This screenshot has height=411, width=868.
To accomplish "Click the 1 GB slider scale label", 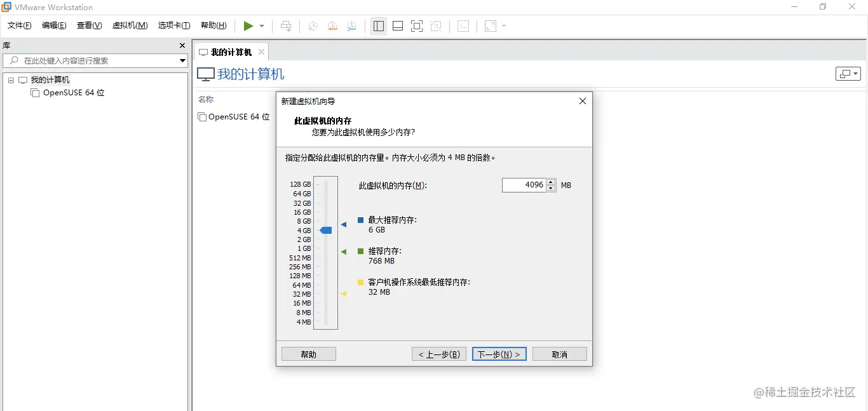I will [304, 249].
